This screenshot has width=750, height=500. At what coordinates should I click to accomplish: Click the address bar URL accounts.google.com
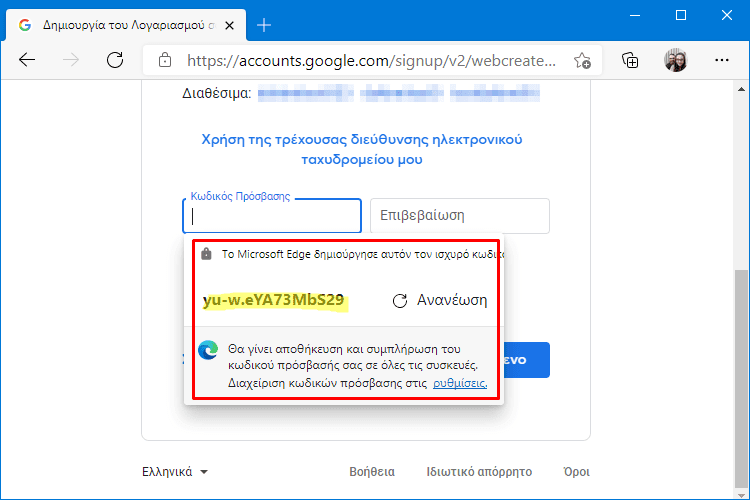pos(371,61)
